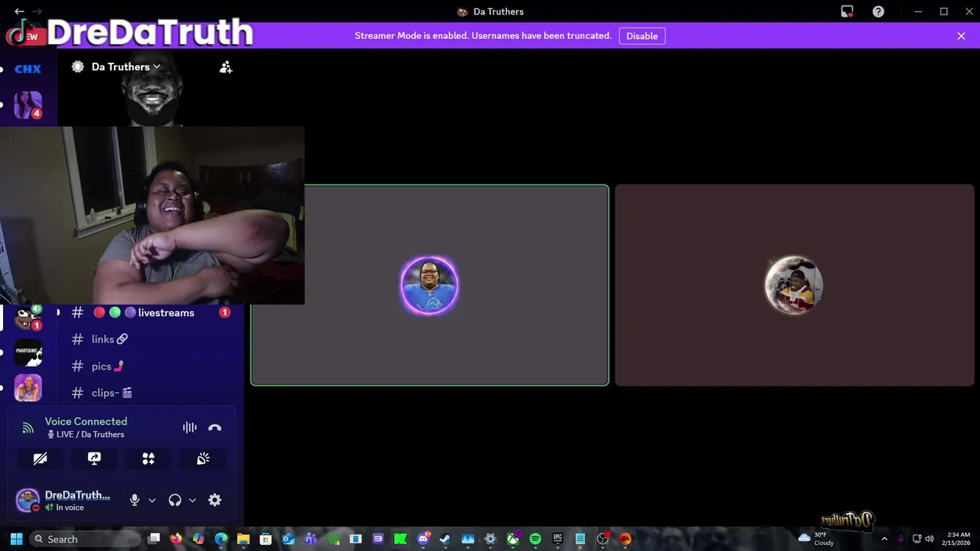Viewport: 980px width, 551px height.
Task: Open noise suppression waveform settings
Action: tap(190, 428)
